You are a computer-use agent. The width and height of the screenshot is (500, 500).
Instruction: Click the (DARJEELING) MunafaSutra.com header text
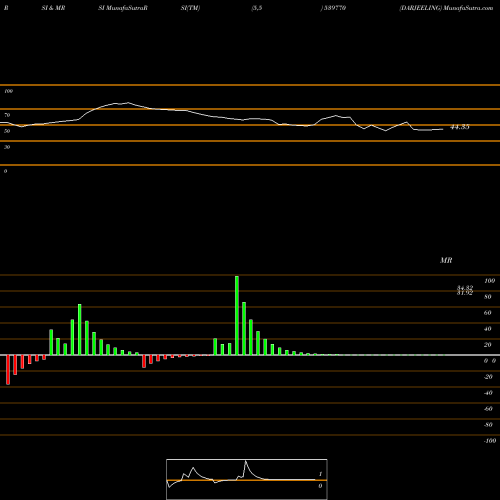(x=446, y=8)
